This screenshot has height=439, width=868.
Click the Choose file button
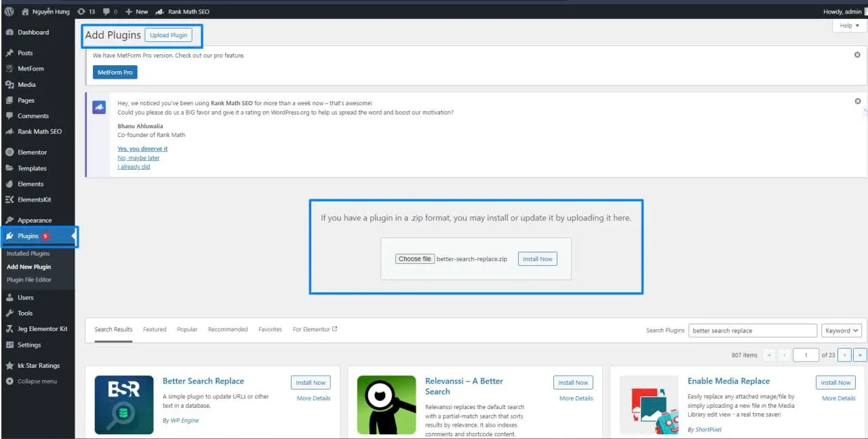point(415,259)
